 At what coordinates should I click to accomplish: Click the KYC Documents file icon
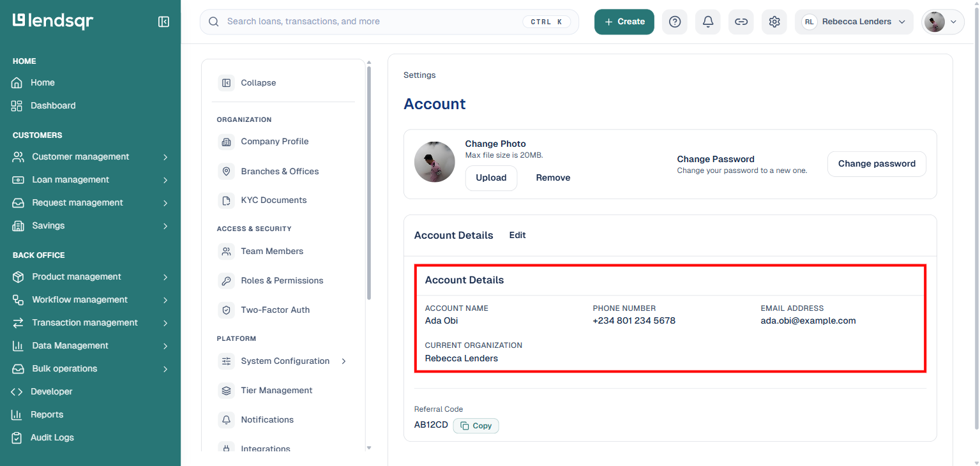227,200
